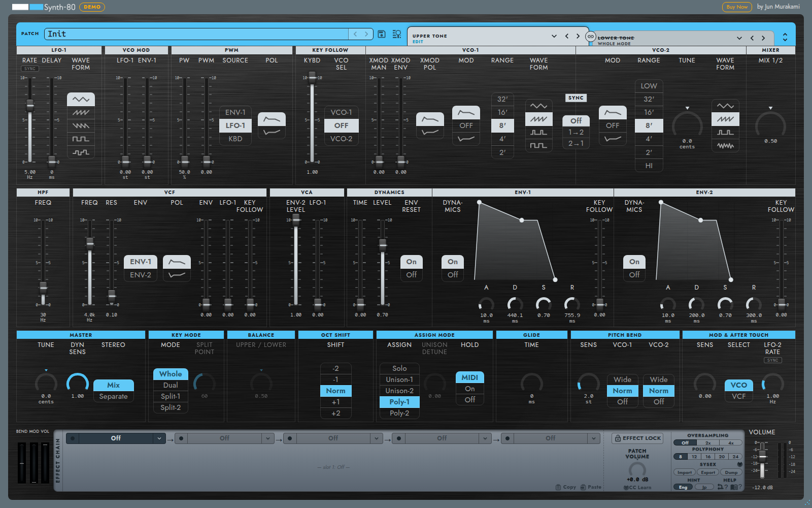Turn Dynamics ENV RESET Off
The image size is (812, 508).
coord(412,275)
